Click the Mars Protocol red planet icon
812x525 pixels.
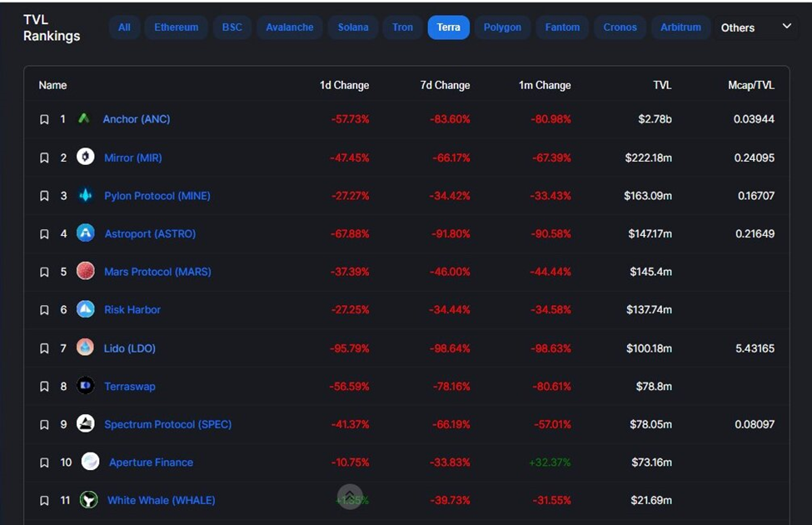pos(85,271)
